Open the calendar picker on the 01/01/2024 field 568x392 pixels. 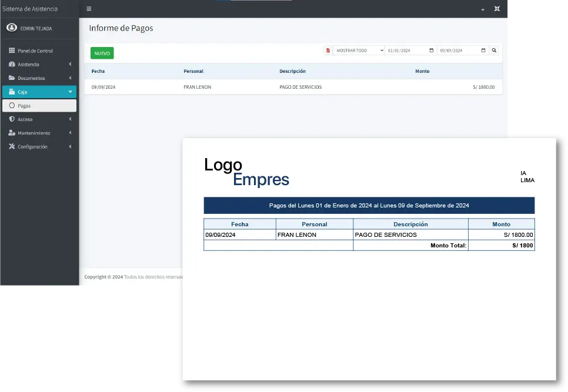coord(432,51)
